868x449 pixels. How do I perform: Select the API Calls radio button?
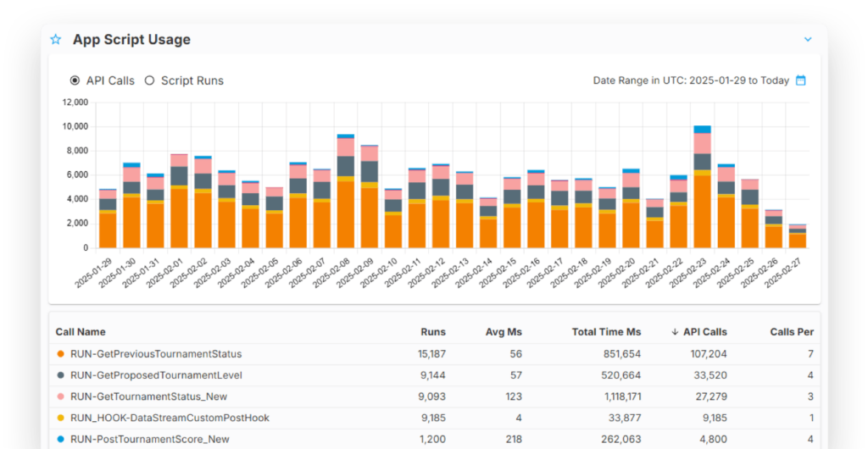[x=75, y=80]
